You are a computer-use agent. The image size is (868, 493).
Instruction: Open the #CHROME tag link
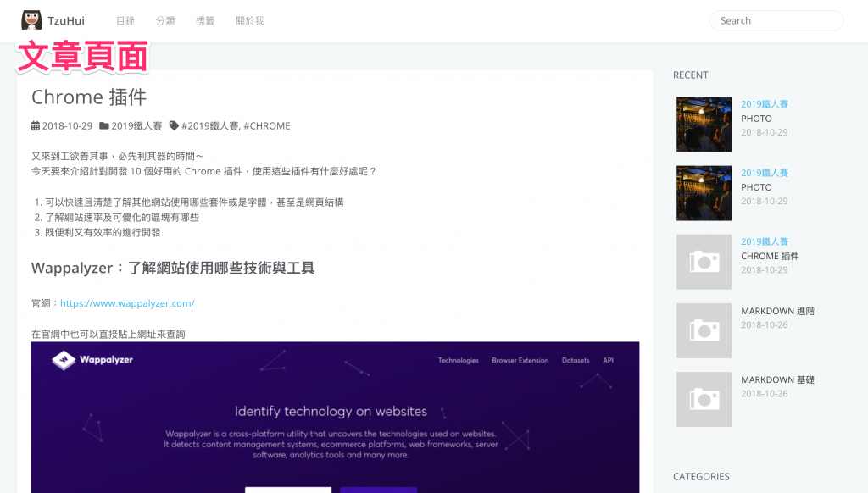[x=267, y=126]
